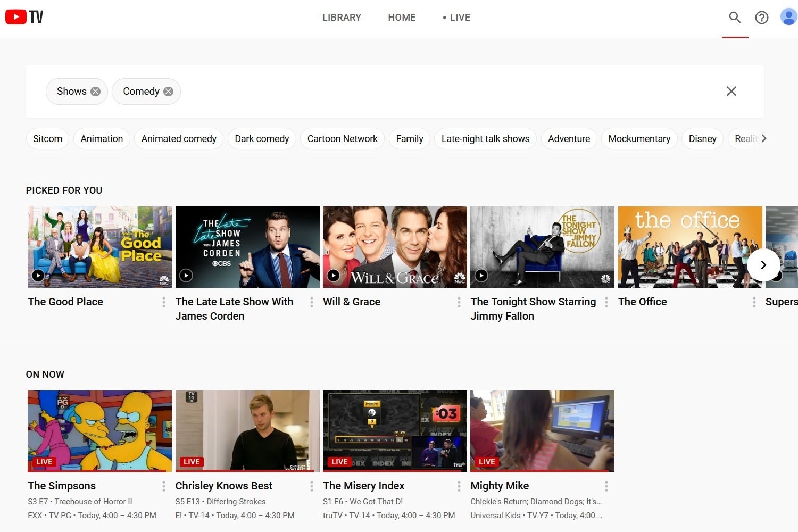Open the YouTube TV logo home link
This screenshot has width=798, height=532.
coord(24,17)
